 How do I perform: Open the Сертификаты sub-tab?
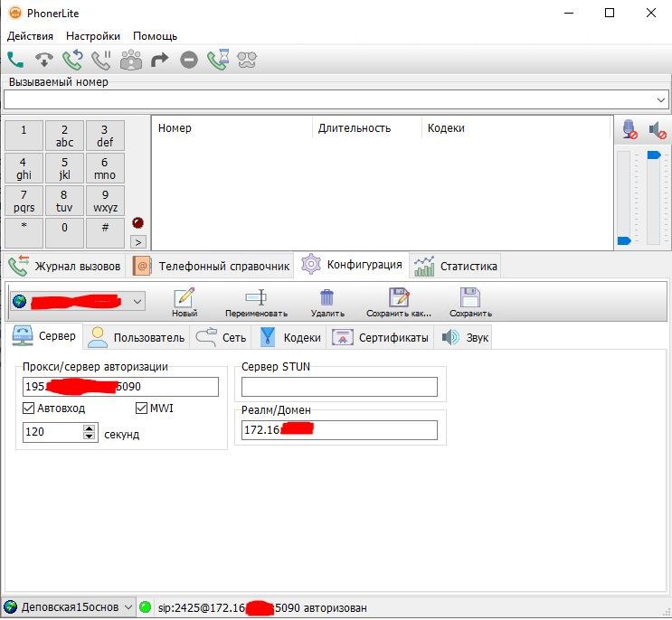[380, 337]
